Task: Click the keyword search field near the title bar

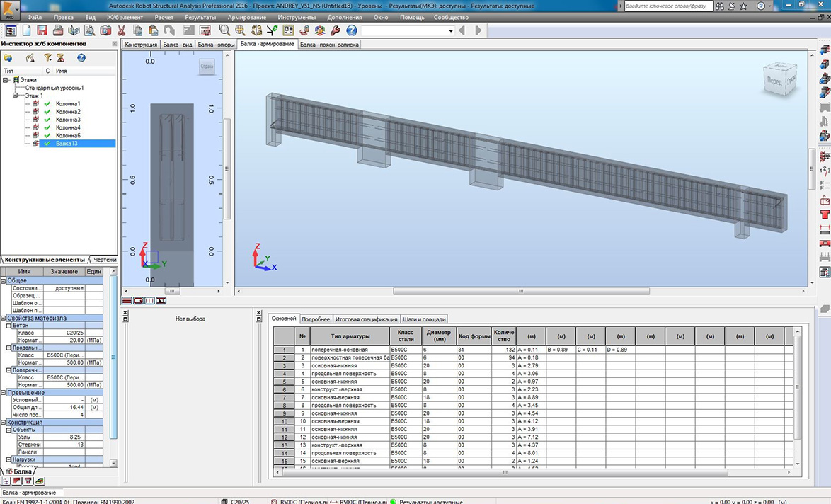Action: coord(667,6)
